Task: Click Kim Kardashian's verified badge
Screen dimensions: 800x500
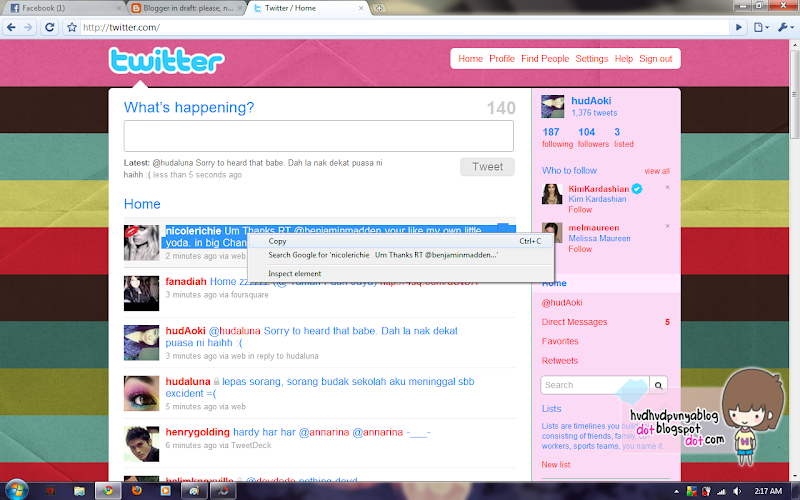Action: [637, 189]
